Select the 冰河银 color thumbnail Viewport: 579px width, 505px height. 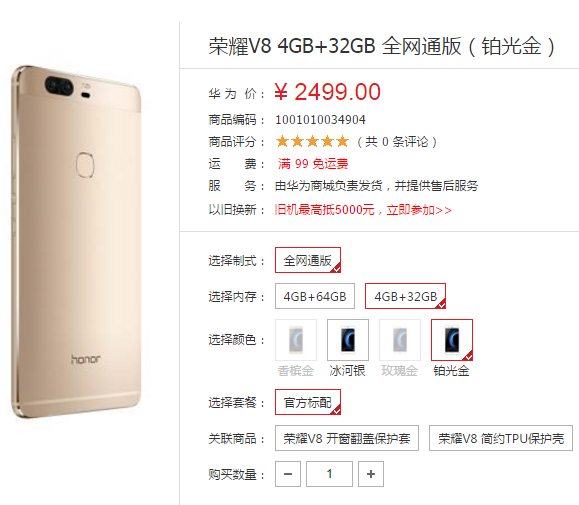pos(348,340)
